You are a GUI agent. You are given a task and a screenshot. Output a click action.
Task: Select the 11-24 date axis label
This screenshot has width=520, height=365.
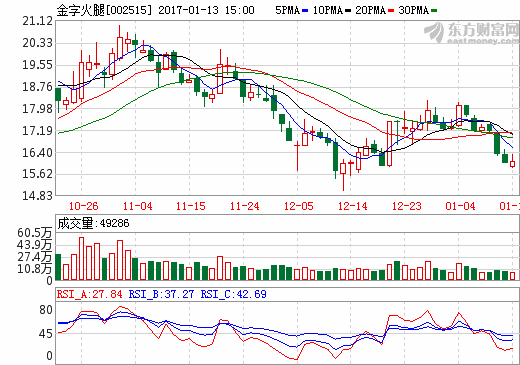[245, 206]
